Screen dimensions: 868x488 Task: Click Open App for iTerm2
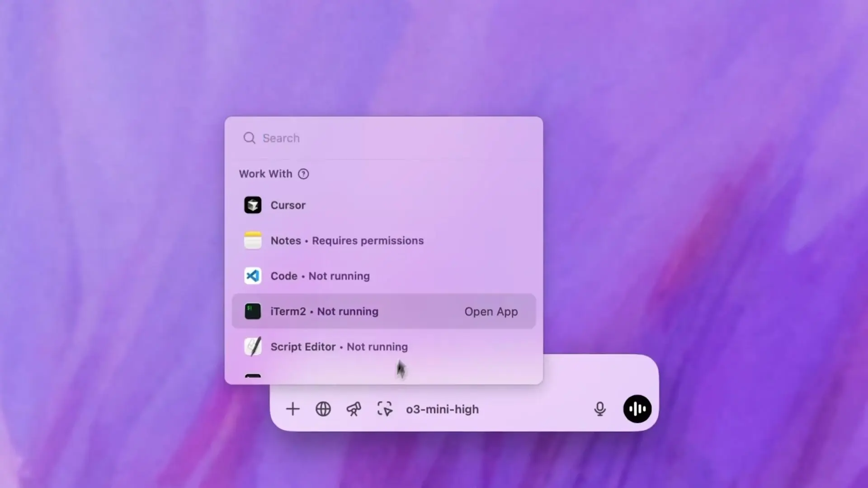[491, 311]
